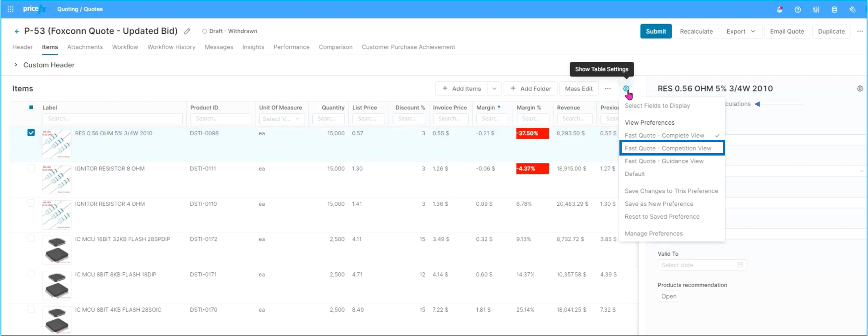Open the database icon in top bar
868x336 pixels.
click(x=834, y=9)
